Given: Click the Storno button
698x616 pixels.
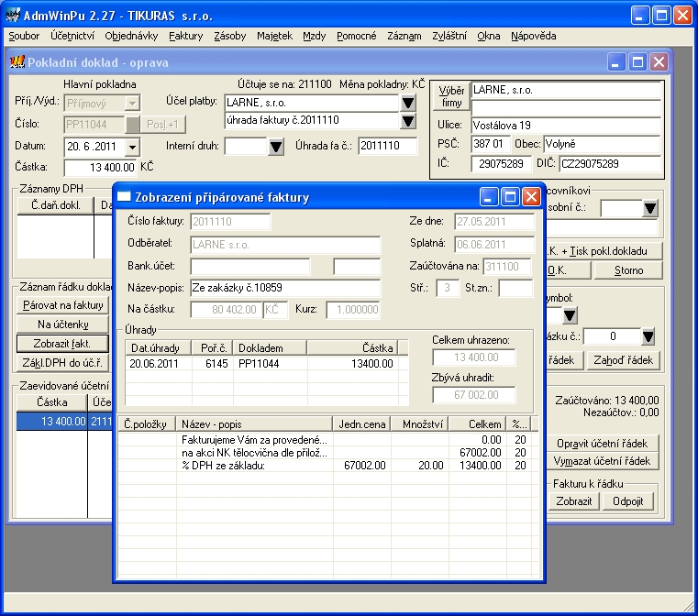Looking at the screenshot, I should (x=628, y=270).
